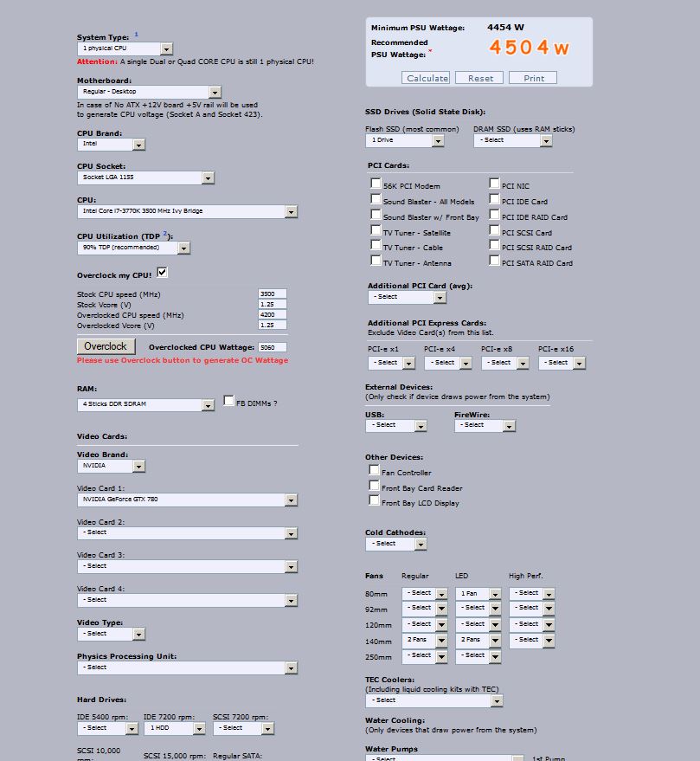Click the Print button
Screen dimensions: 700x761
(533, 78)
